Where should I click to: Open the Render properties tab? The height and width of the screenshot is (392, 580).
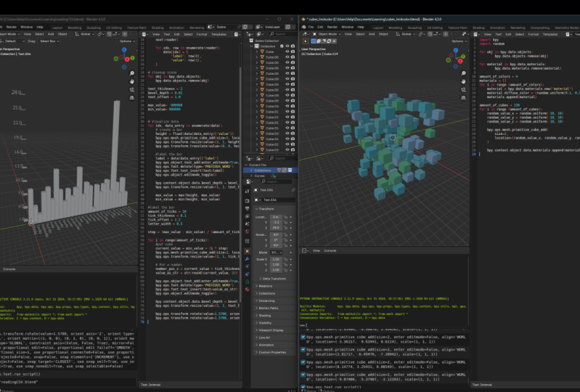pos(247,201)
